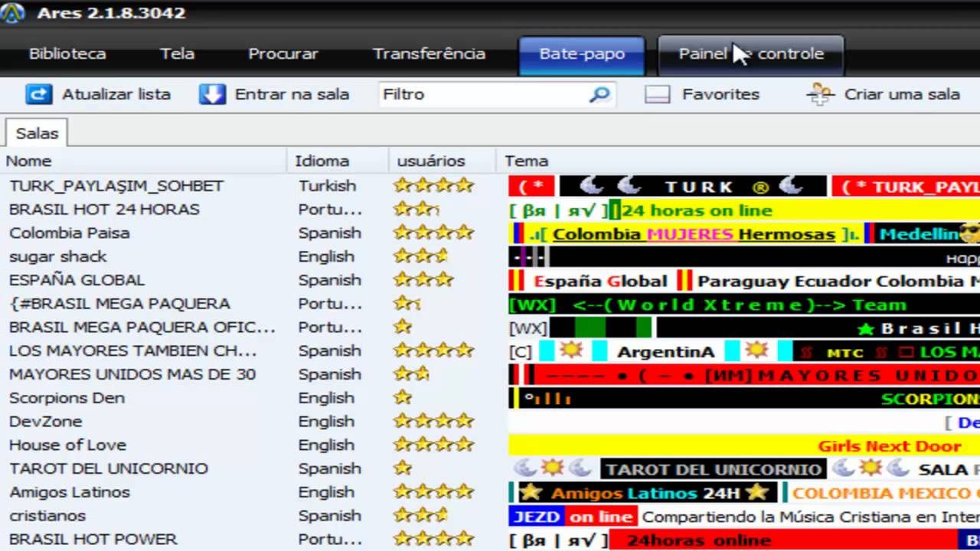Click Turkish in the Idioma column
The width and height of the screenshot is (980, 551).
(328, 186)
